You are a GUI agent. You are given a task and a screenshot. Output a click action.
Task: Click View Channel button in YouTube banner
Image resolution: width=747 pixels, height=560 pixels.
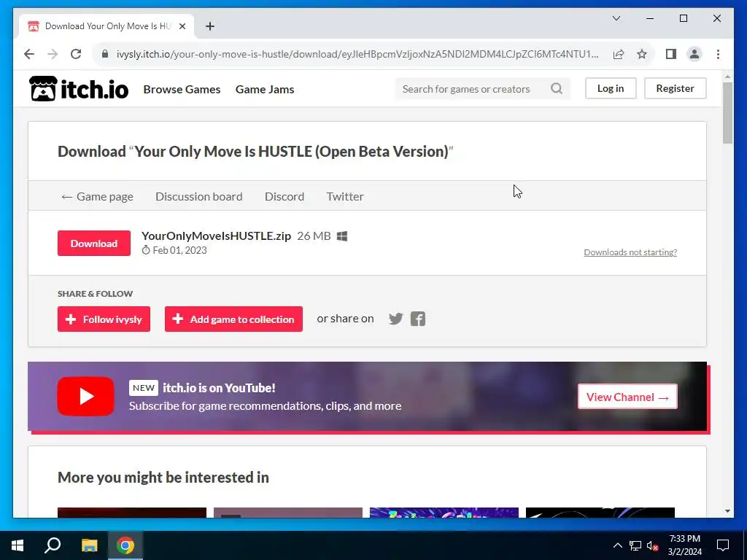point(627,397)
